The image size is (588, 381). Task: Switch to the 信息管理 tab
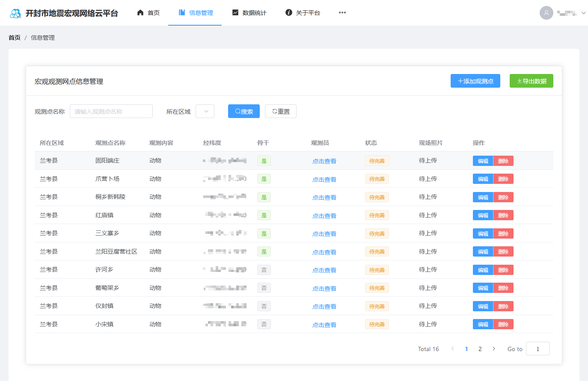point(195,13)
